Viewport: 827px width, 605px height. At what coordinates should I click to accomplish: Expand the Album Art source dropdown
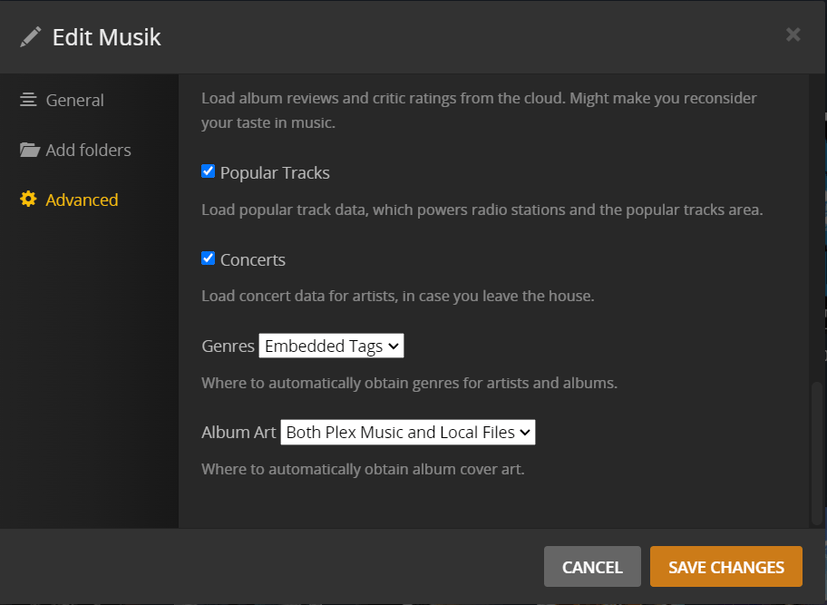tap(408, 432)
